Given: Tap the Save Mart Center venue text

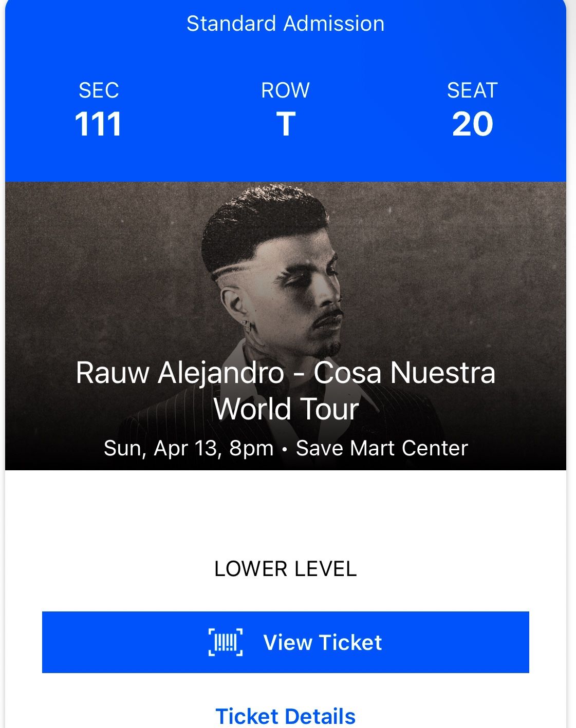Looking at the screenshot, I should [382, 448].
